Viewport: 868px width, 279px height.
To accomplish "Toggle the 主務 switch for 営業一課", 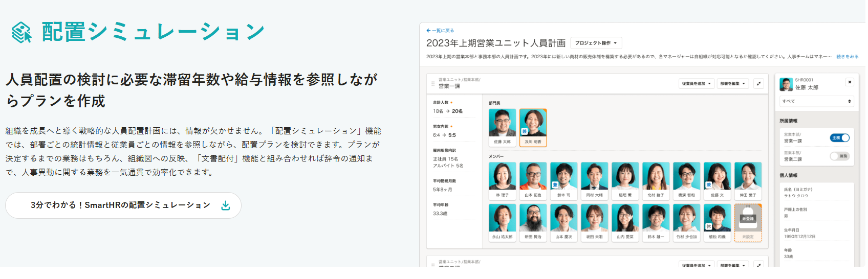I will pyautogui.click(x=839, y=138).
